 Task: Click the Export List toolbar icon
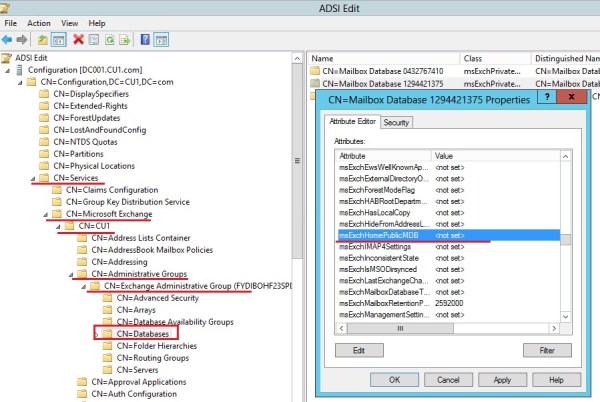(124, 39)
